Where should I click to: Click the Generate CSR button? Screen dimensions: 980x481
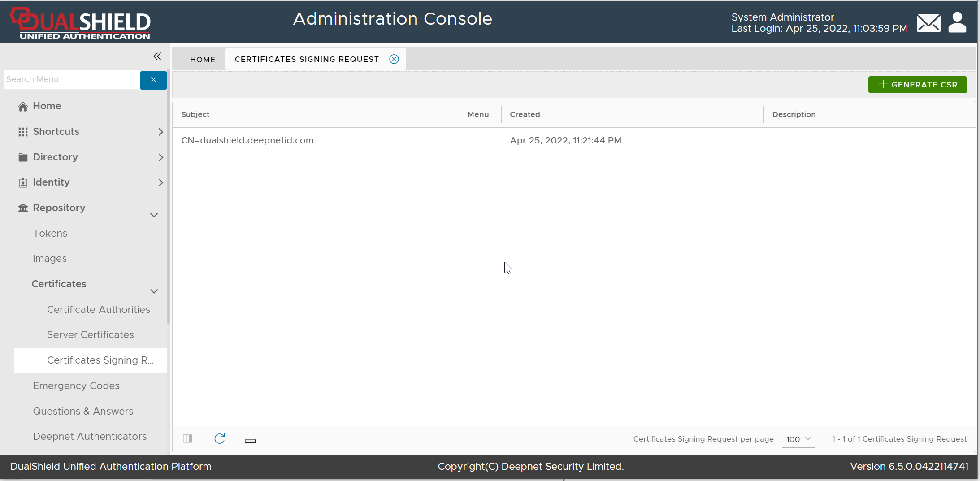[917, 85]
